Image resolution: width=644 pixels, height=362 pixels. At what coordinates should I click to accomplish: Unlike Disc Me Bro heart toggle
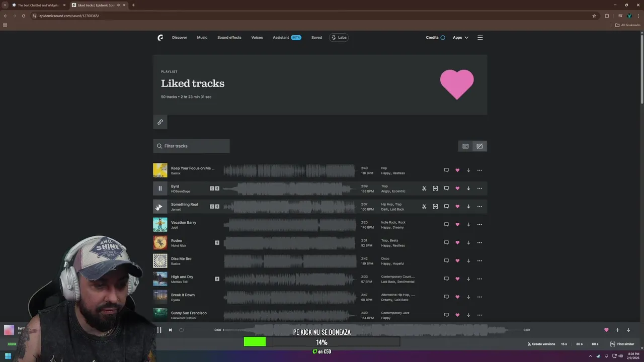tap(457, 261)
